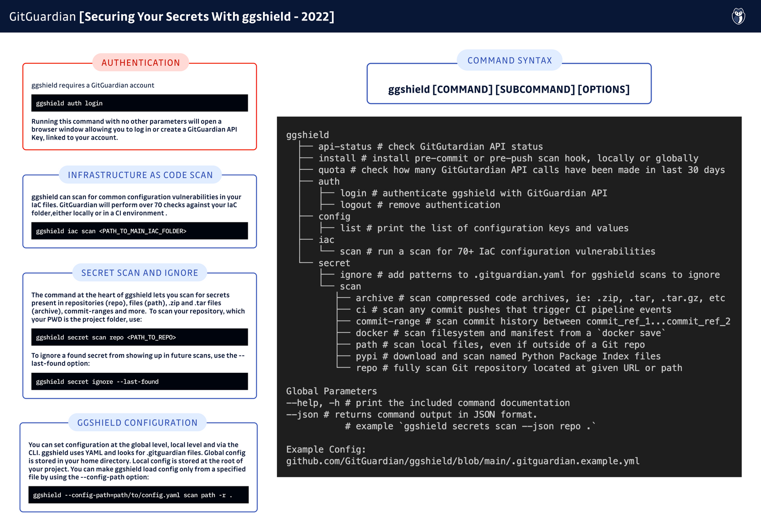Click the ggshield auth login command box
Viewport: 761px width, 532px height.
[139, 103]
